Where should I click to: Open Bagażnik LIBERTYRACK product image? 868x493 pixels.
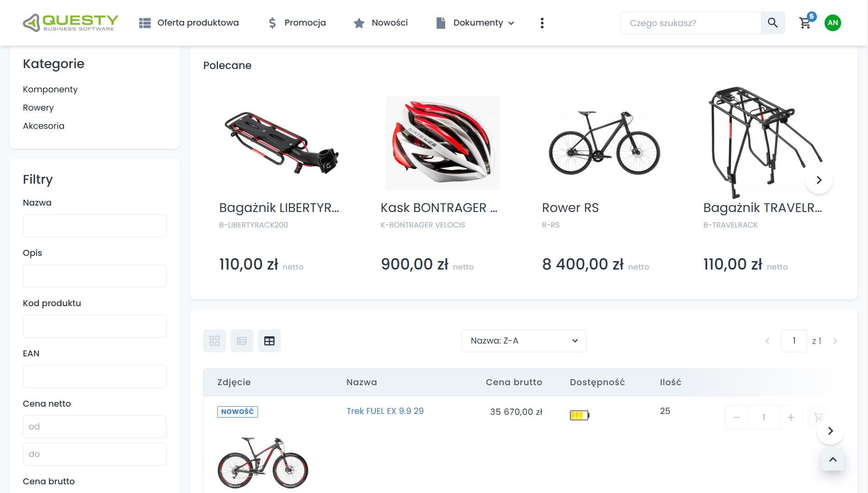(x=282, y=143)
